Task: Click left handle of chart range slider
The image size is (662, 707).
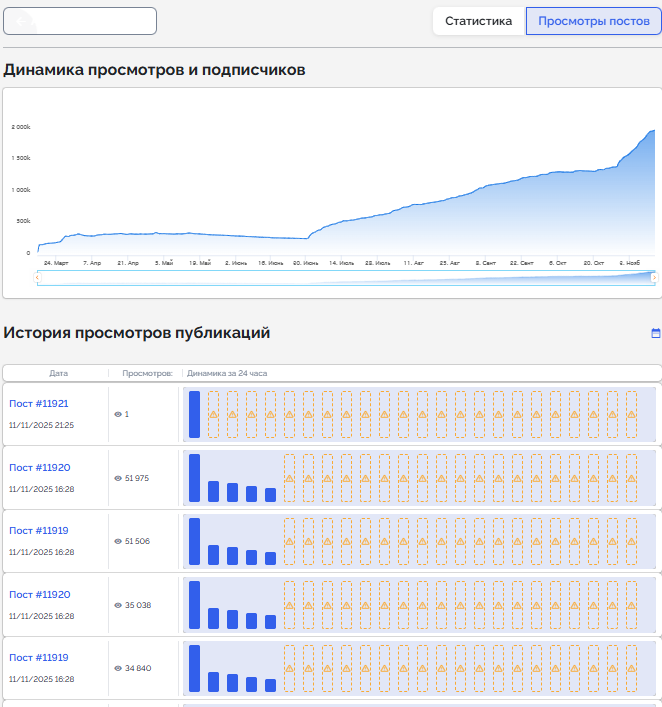Action: (37, 277)
